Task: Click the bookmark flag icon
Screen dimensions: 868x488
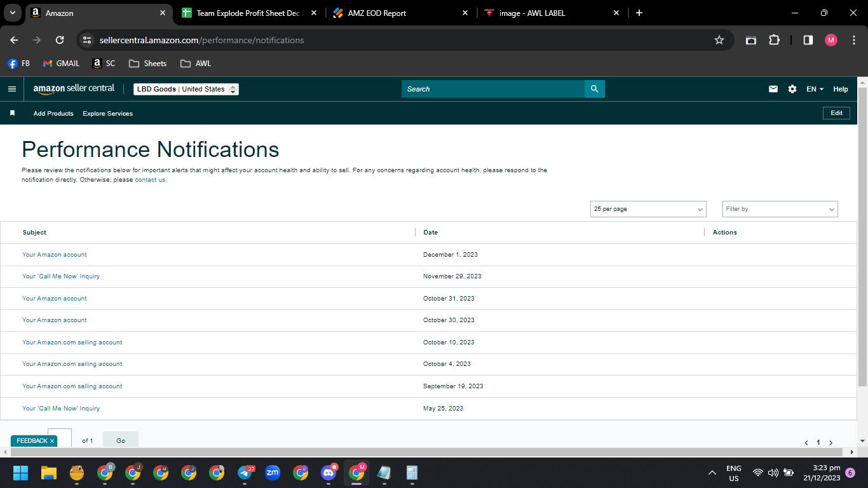Action: pyautogui.click(x=12, y=113)
